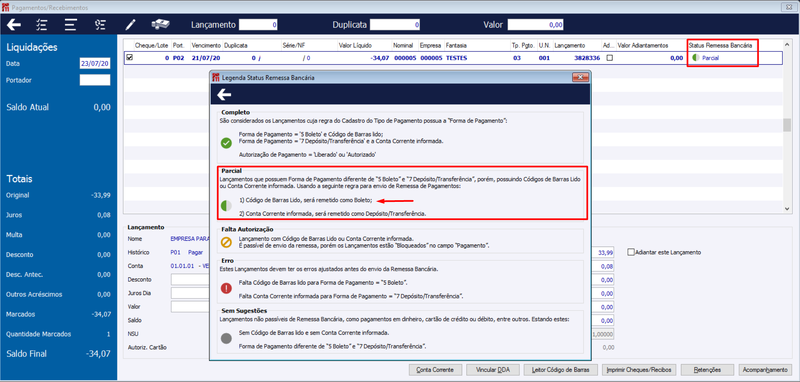The height and width of the screenshot is (382, 800).
Task: Click the 3828336 Lançamento cell
Action: [588, 58]
